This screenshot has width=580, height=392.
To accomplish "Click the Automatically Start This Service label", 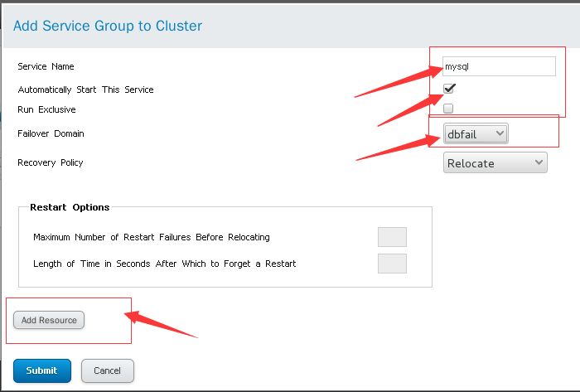I will tap(85, 90).
